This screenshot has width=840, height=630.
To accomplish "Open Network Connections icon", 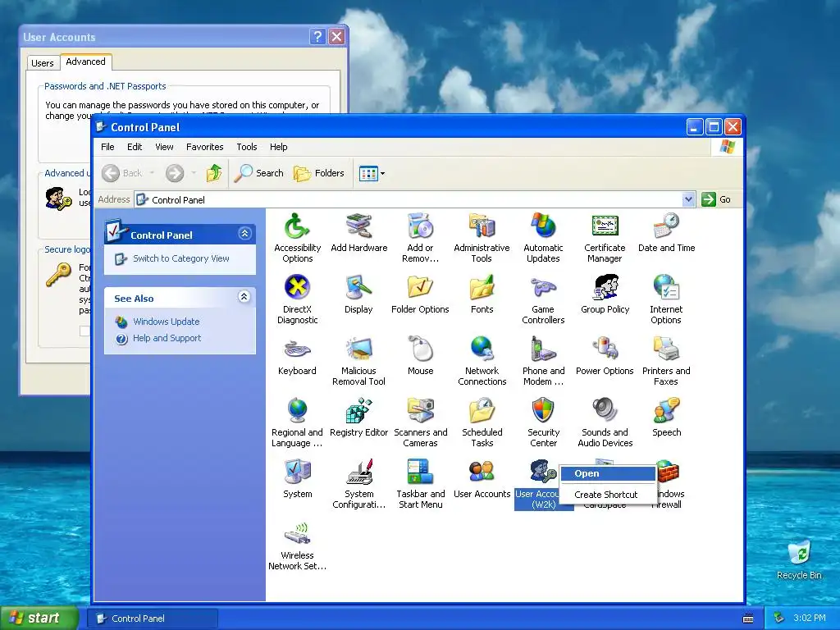I will (482, 361).
